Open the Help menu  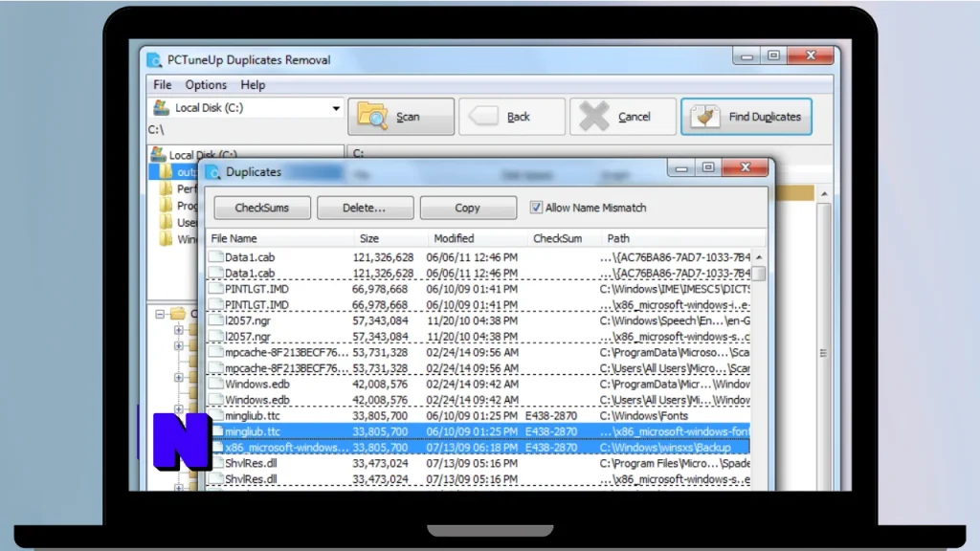253,84
